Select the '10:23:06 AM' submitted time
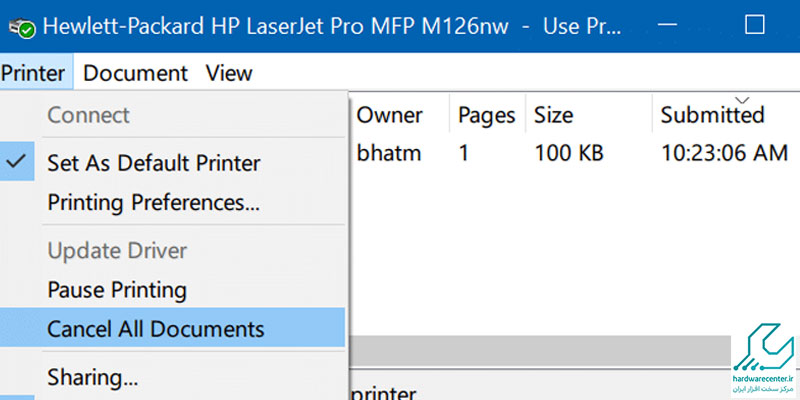 (x=724, y=153)
